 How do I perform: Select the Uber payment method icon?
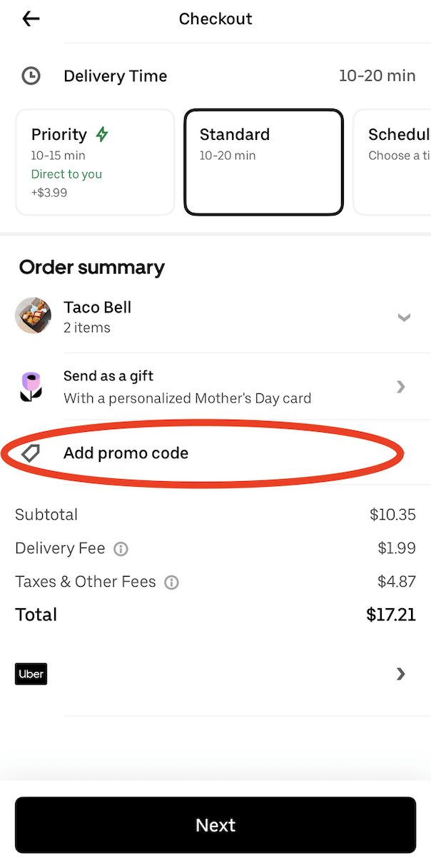(31, 674)
